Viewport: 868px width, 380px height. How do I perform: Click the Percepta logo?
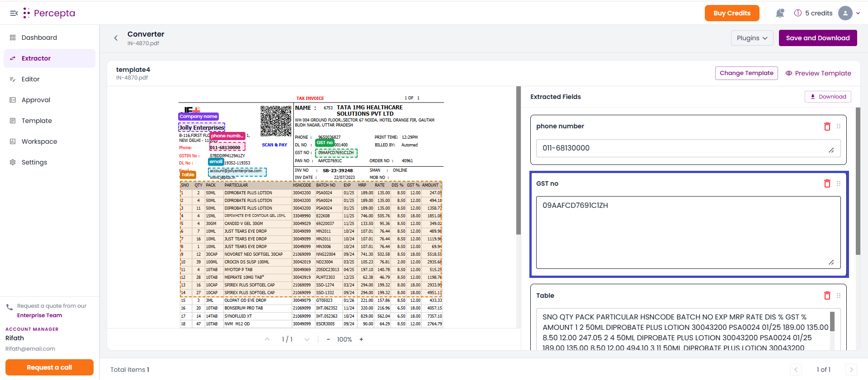pos(49,13)
